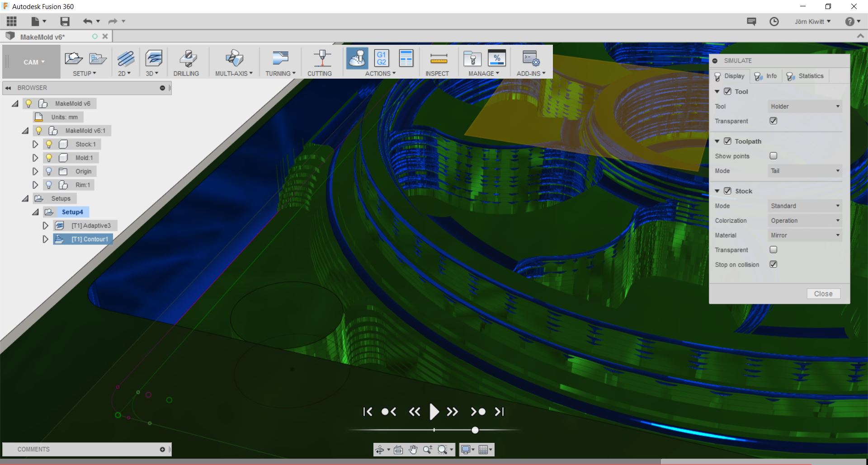
Task: Close the MakeMold v6 document tab
Action: 105,37
